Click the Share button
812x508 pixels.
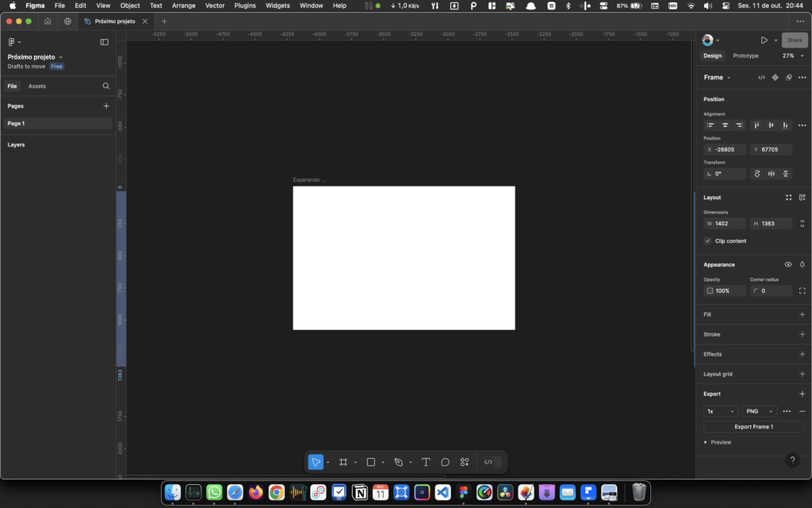795,40
